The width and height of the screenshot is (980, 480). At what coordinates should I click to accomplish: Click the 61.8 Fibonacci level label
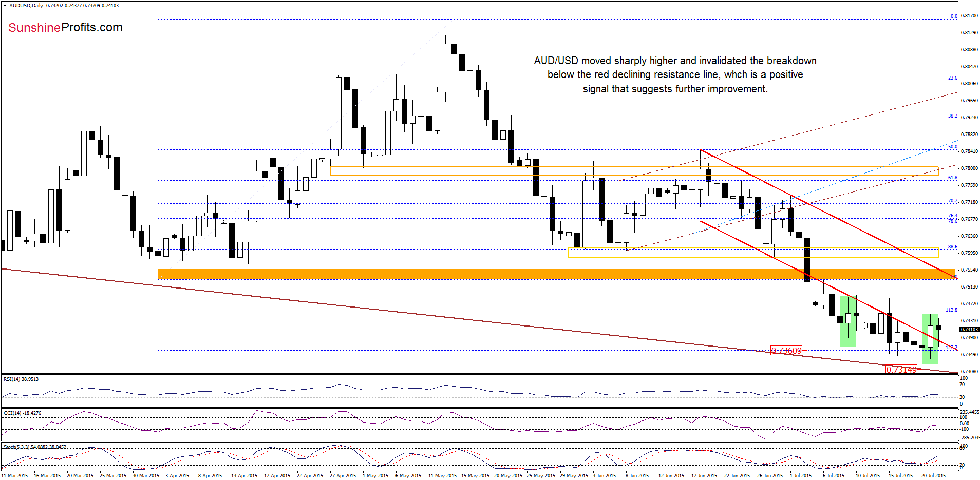(x=953, y=178)
